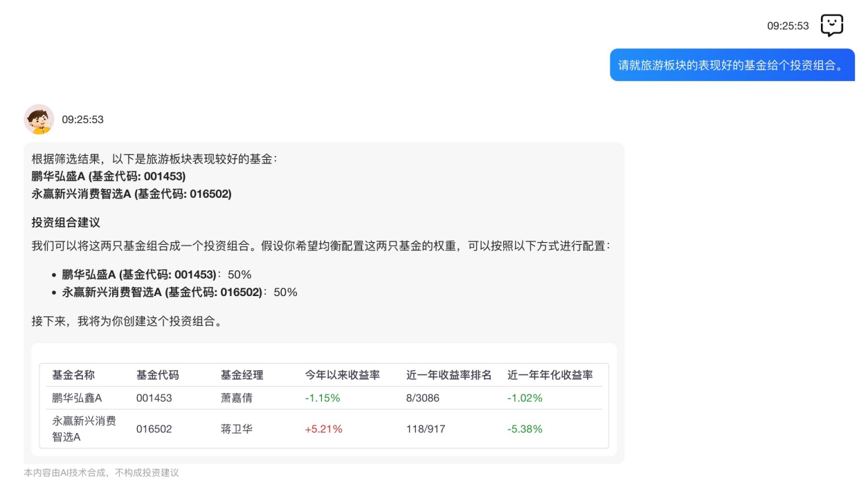Screen dimensions: 868x498
Task: Click the 今年以来收益率 column header
Action: [x=343, y=375]
